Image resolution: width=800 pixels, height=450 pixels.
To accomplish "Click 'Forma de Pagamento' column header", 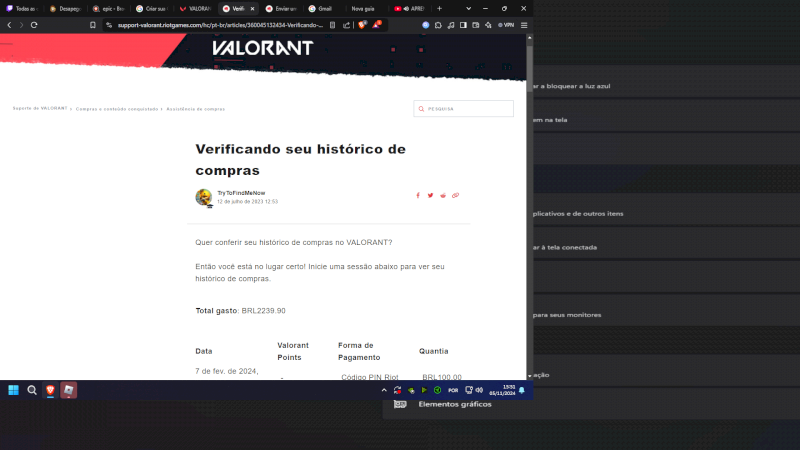I will pyautogui.click(x=359, y=352).
